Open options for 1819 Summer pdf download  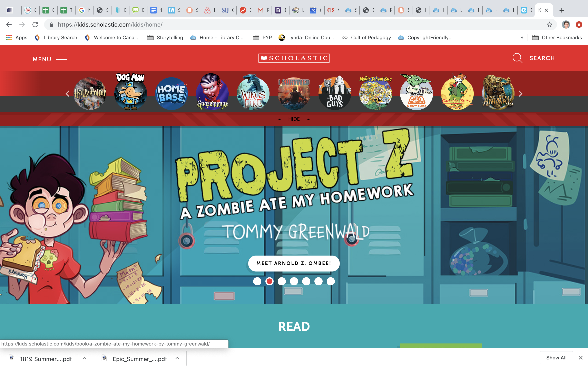tap(85, 358)
